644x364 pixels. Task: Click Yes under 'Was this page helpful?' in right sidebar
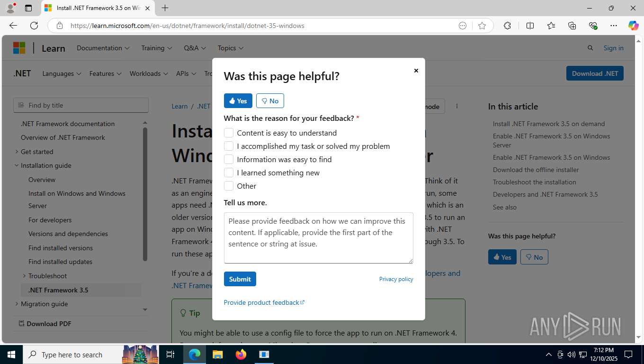502,257
